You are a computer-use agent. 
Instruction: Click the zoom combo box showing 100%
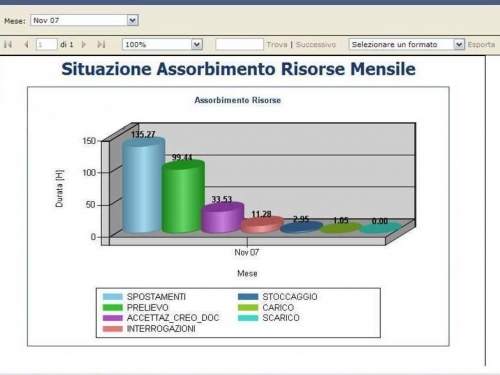[x=162, y=44]
